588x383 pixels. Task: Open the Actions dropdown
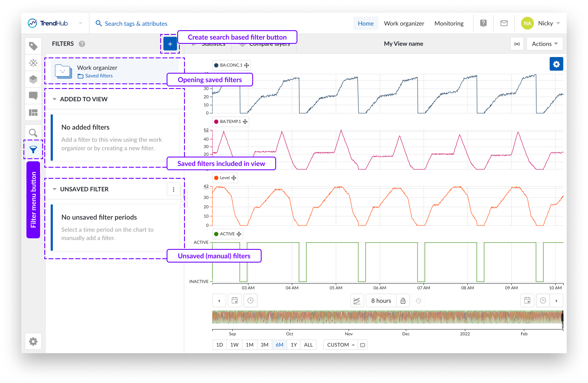(545, 44)
